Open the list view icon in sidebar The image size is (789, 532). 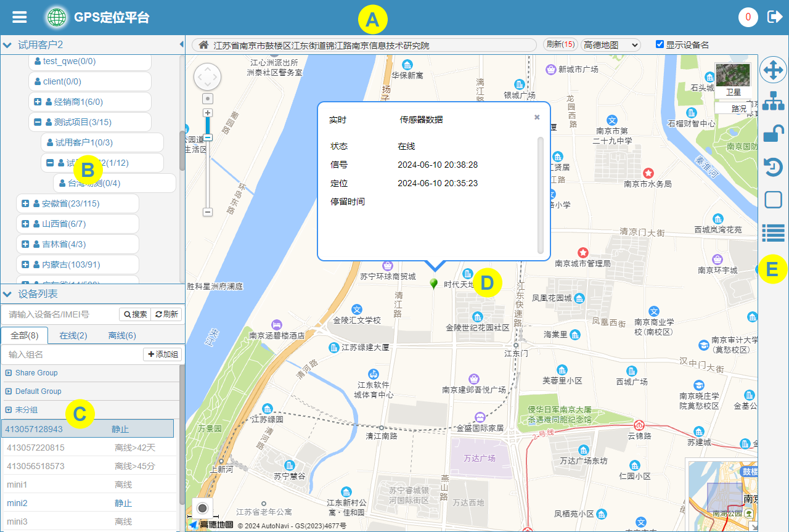pyautogui.click(x=773, y=232)
